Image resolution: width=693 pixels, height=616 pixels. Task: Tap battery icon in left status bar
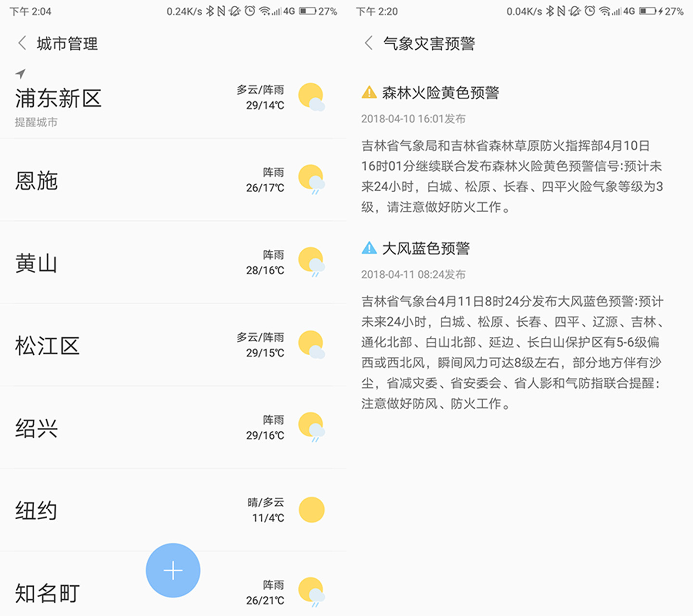click(x=308, y=11)
